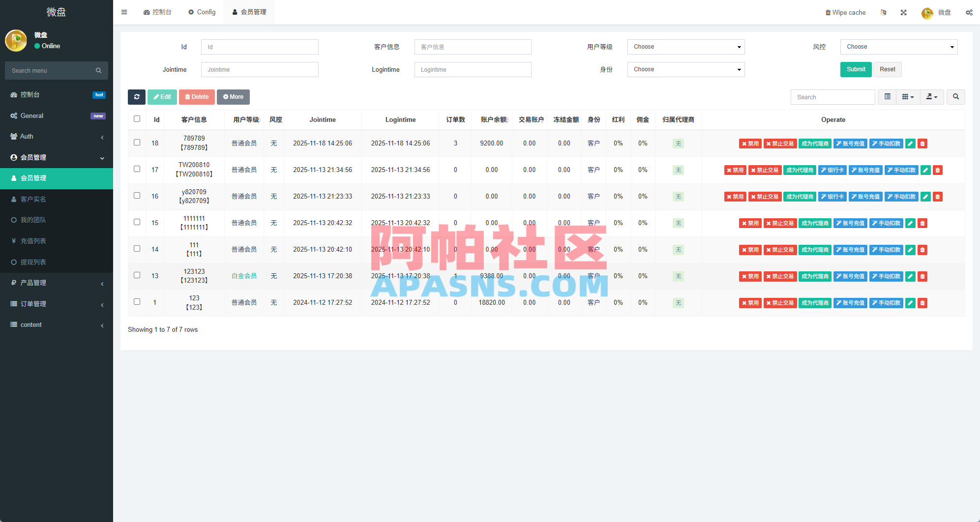Toggle sidebar with the hamburger icon
The height and width of the screenshot is (522, 980).
click(x=124, y=12)
